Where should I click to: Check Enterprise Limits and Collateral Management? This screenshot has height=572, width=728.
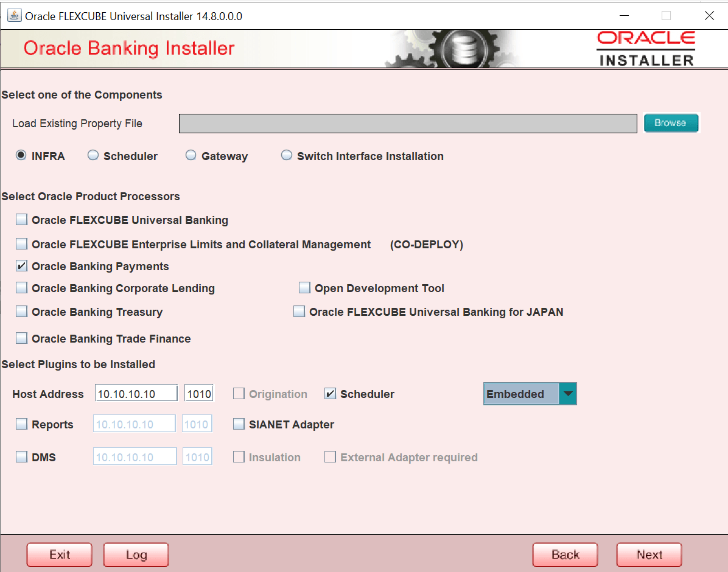click(x=21, y=243)
